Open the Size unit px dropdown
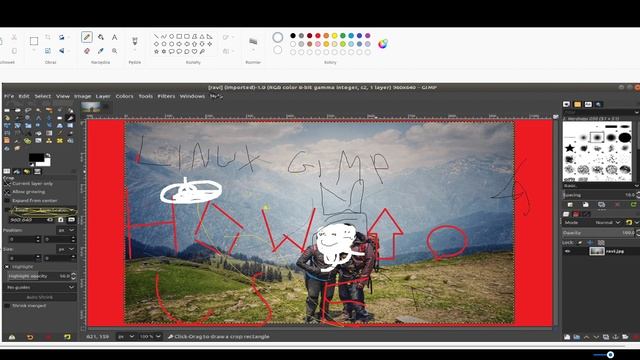Image resolution: width=640 pixels, height=360 pixels. (x=66, y=249)
